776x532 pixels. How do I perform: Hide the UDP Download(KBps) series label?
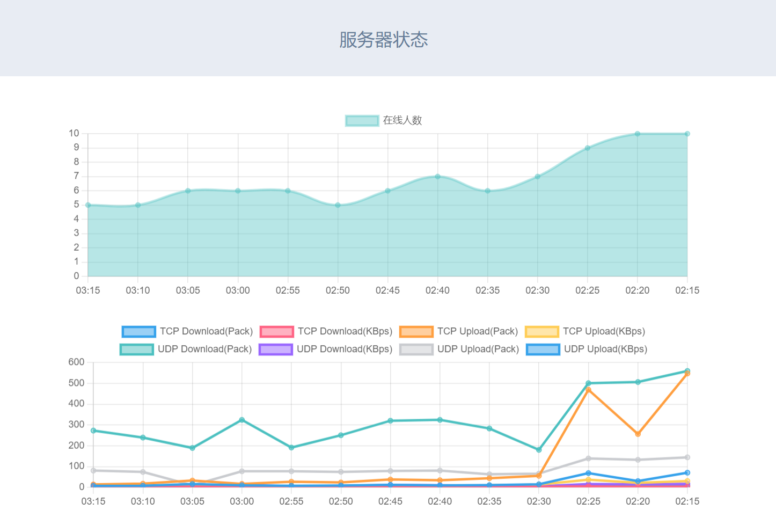[x=344, y=349]
